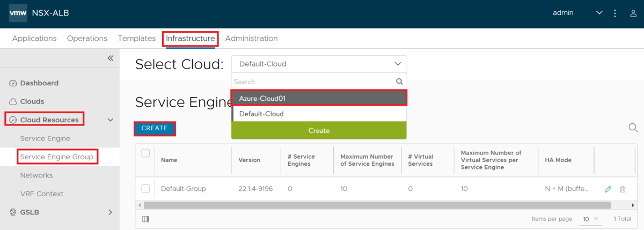The width and height of the screenshot is (644, 230).
Task: Click the Version column header
Action: [249, 160]
